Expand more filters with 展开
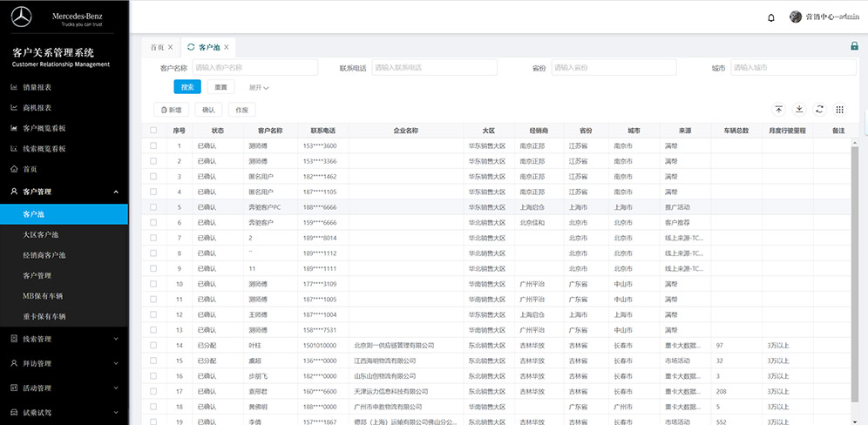This screenshot has width=868, height=425. (259, 87)
